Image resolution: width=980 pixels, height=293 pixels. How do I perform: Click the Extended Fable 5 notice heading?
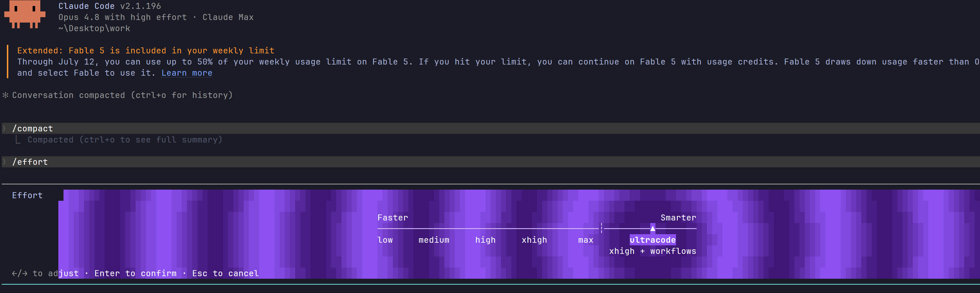pos(146,51)
